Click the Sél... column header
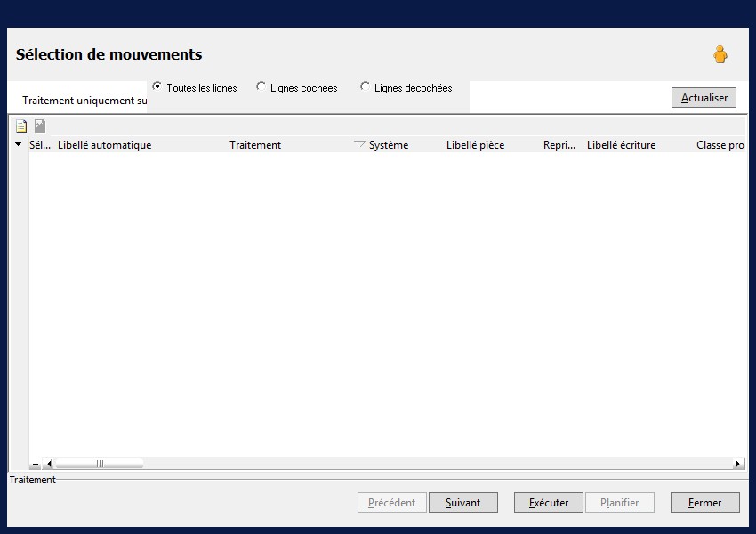Screen dimensions: 756x534 40,145
